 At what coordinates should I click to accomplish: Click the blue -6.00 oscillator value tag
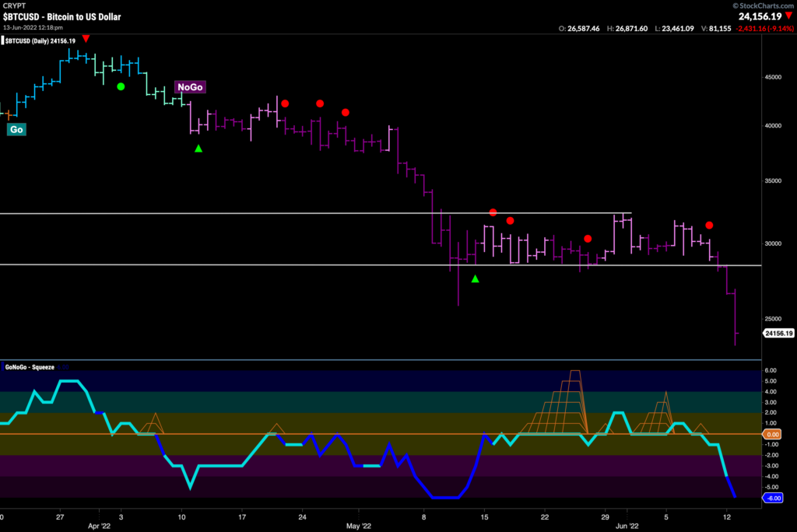point(773,498)
